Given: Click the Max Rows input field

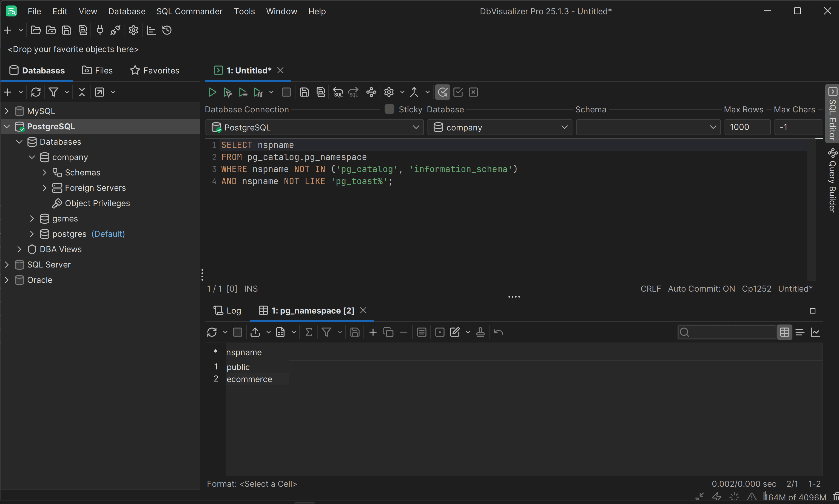Looking at the screenshot, I should tap(747, 127).
